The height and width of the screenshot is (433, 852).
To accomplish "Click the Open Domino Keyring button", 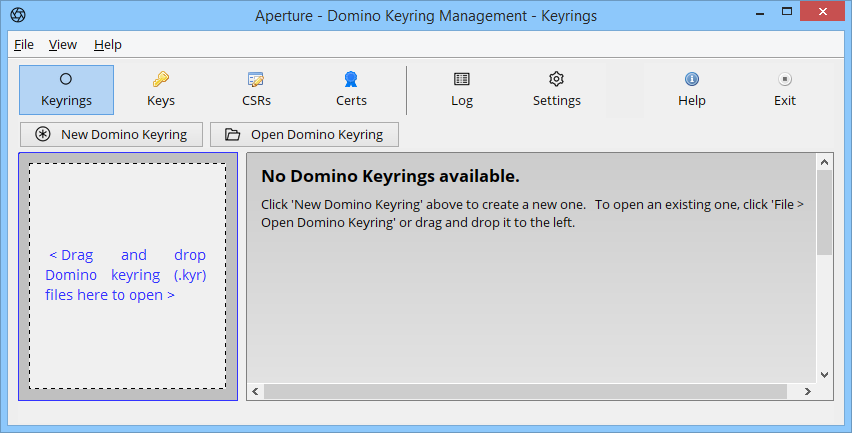I will 304,134.
